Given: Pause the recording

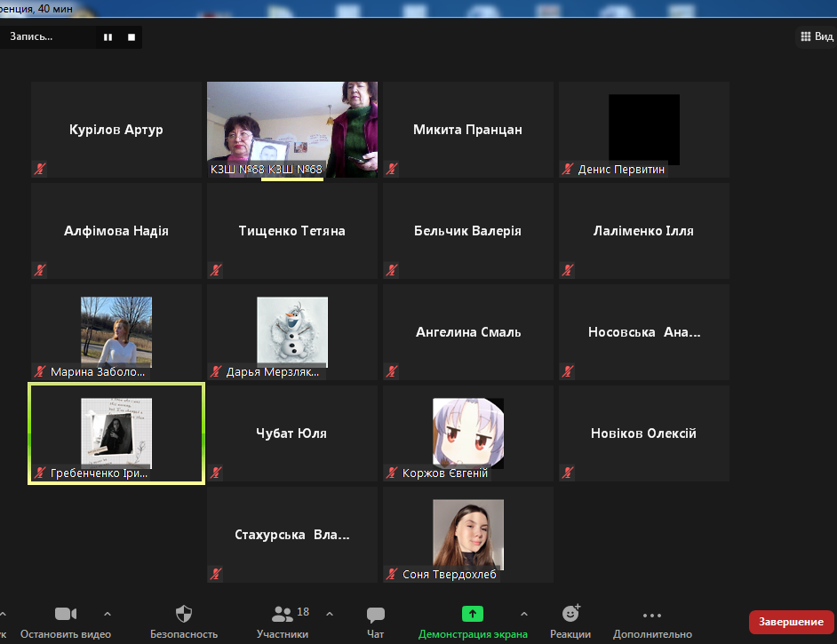Looking at the screenshot, I should (108, 36).
